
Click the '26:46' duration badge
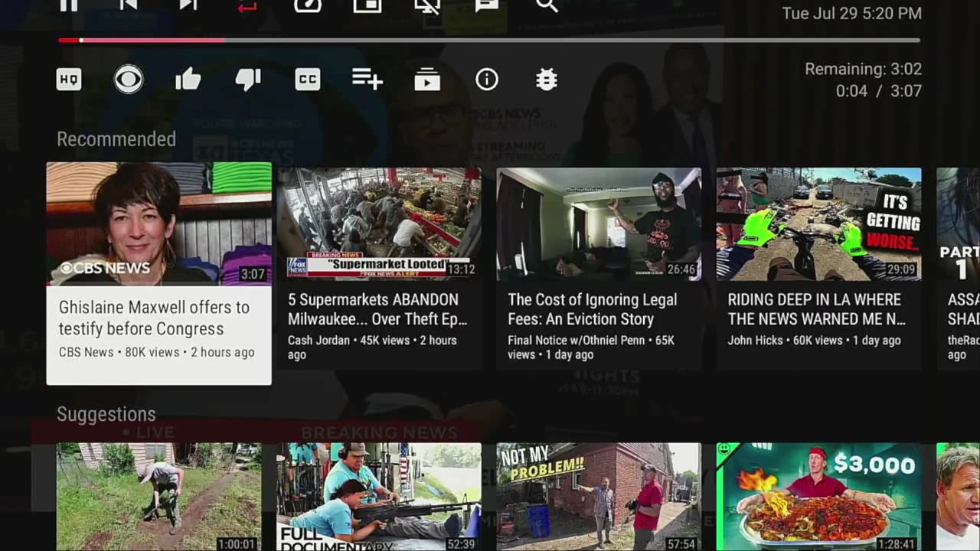point(681,269)
